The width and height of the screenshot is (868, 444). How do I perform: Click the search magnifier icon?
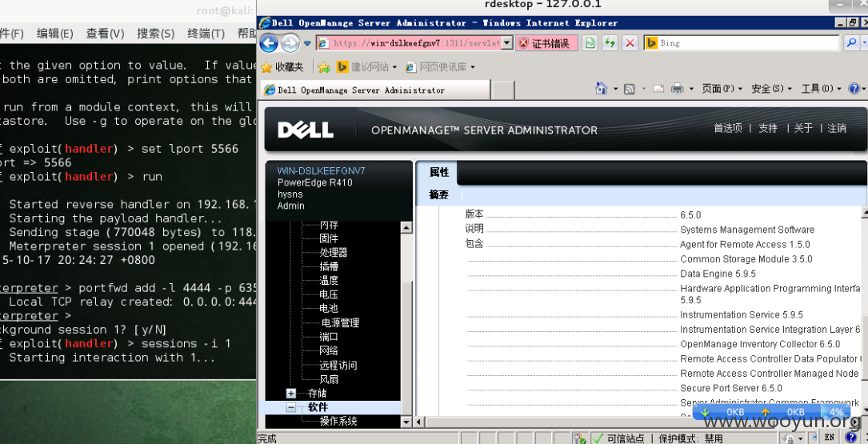[x=851, y=43]
